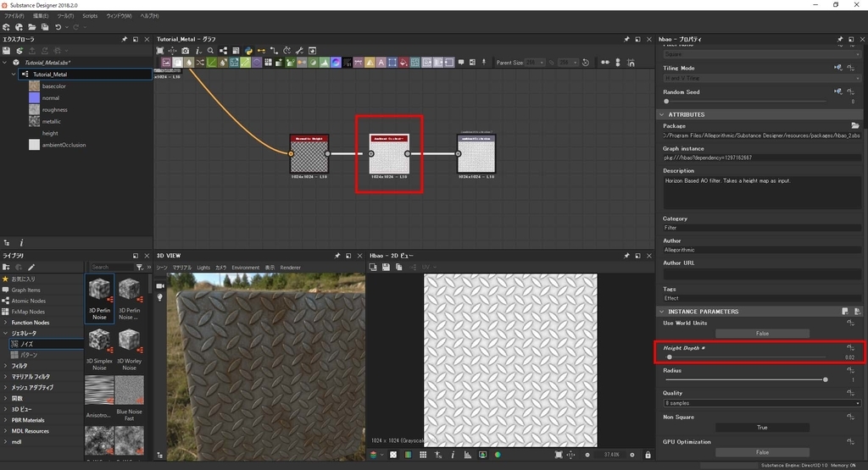Toggle GPU Optimization False button
This screenshot has height=470, width=868.
[x=762, y=452]
